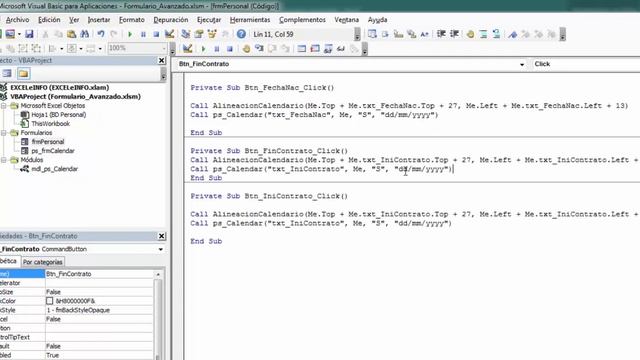The width and height of the screenshot is (640, 360).
Task: Click View Object in the project panel
Action: [7, 73]
